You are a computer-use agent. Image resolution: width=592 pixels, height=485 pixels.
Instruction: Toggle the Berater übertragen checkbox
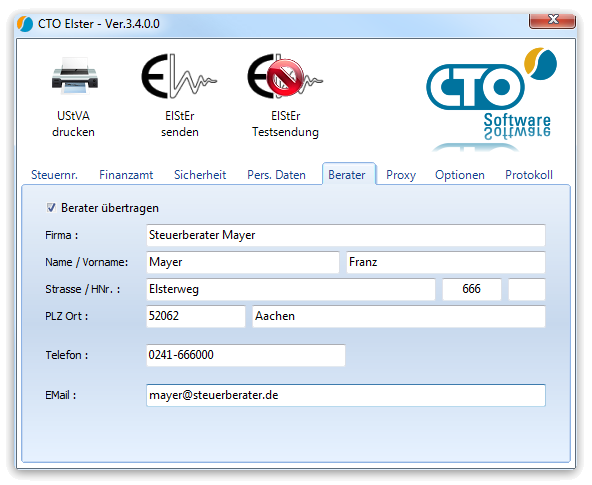[x=51, y=208]
